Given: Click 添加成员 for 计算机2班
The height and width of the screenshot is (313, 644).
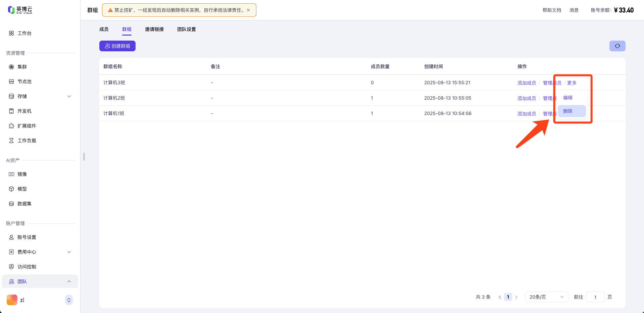Looking at the screenshot, I should 527,98.
